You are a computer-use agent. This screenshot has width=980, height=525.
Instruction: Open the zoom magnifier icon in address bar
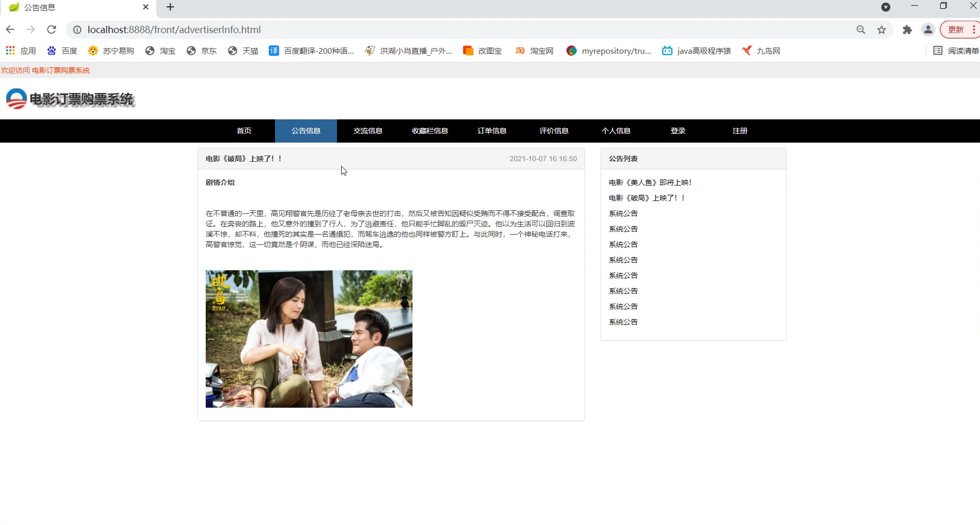[x=861, y=30]
